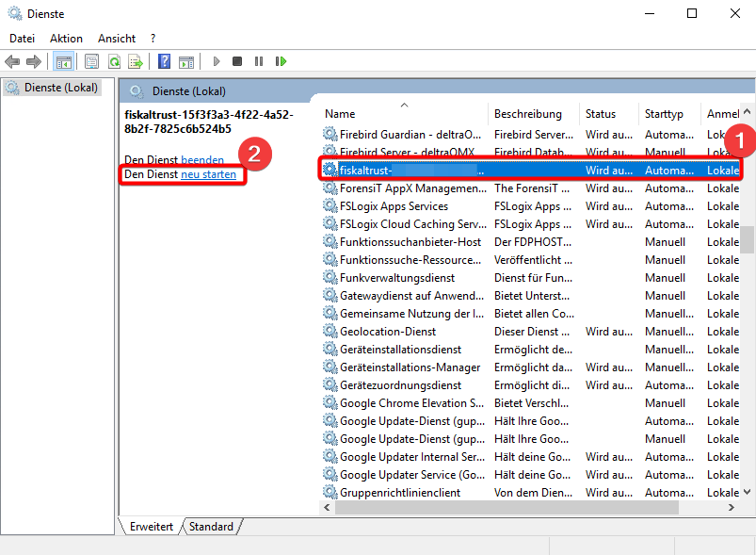Click the 'neu starten' link
This screenshot has height=555, width=756.
(208, 175)
